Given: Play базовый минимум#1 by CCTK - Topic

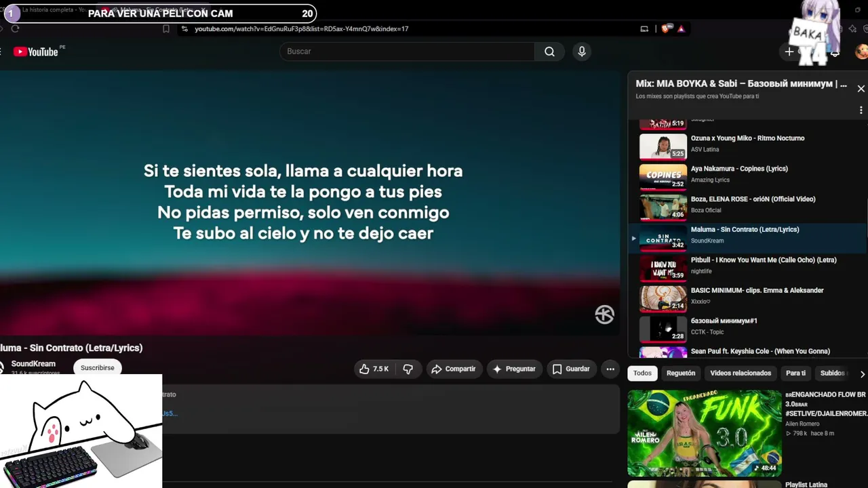Looking at the screenshot, I should 724,321.
